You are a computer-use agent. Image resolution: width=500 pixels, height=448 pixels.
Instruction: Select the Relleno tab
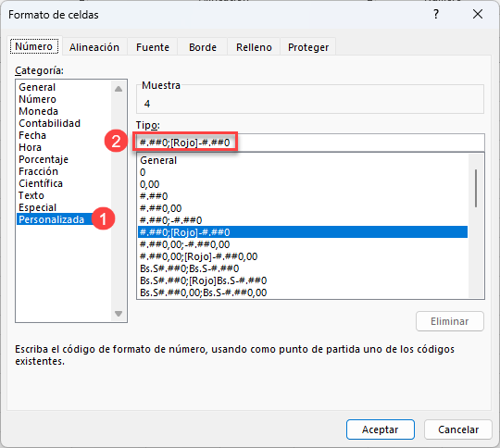(254, 47)
